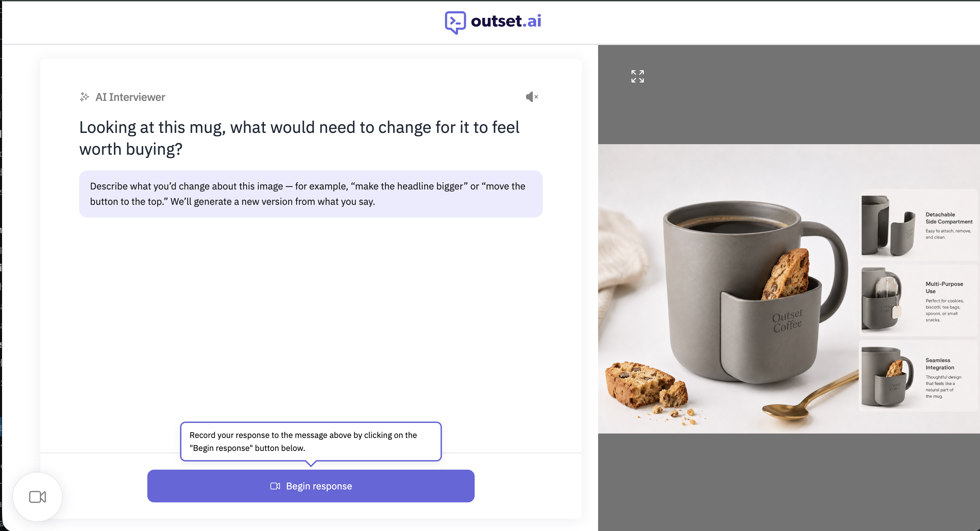Click the tooltip about recording your response

coord(310,441)
